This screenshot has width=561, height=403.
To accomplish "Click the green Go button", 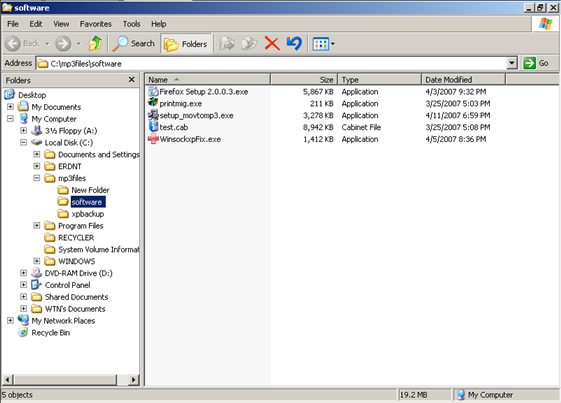I will pos(536,63).
